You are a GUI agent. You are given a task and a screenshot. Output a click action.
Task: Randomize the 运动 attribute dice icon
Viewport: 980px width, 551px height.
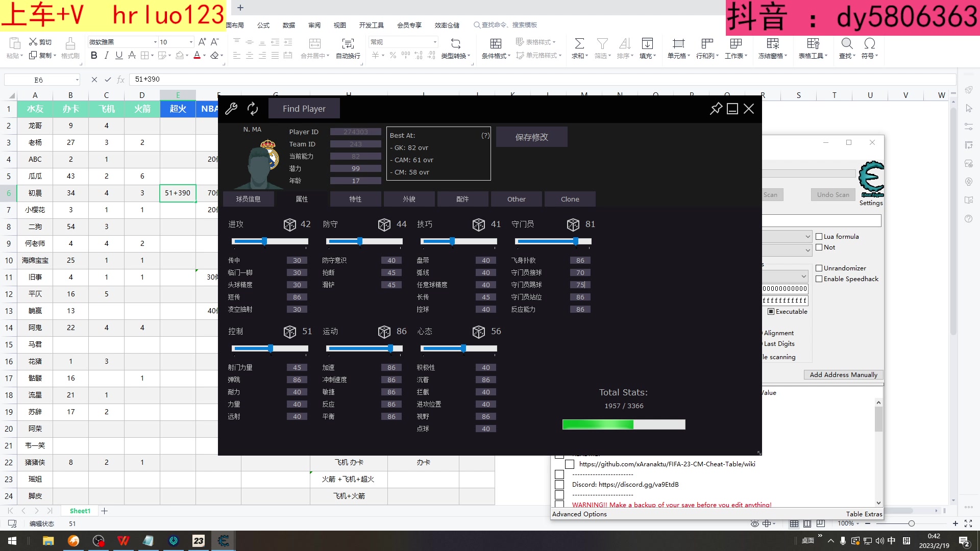tap(384, 332)
